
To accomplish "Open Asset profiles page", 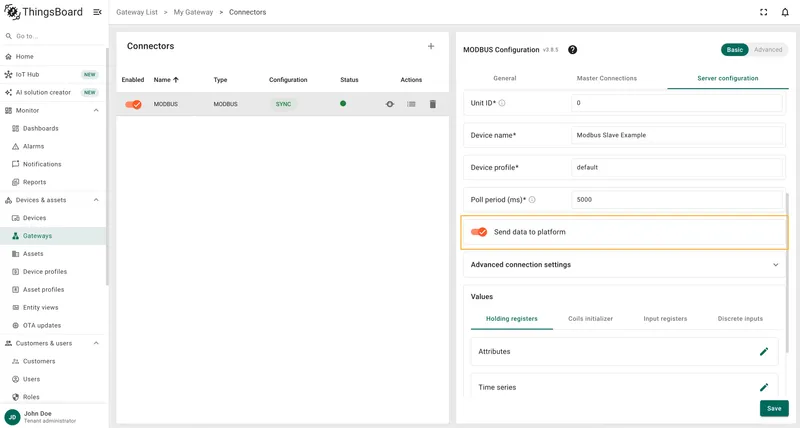I will (x=53, y=289).
